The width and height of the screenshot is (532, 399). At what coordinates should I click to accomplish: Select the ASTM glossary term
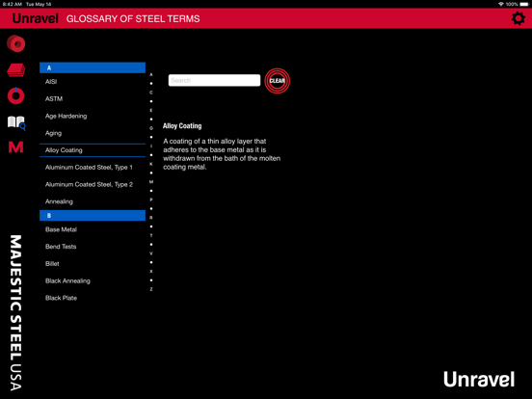point(93,98)
